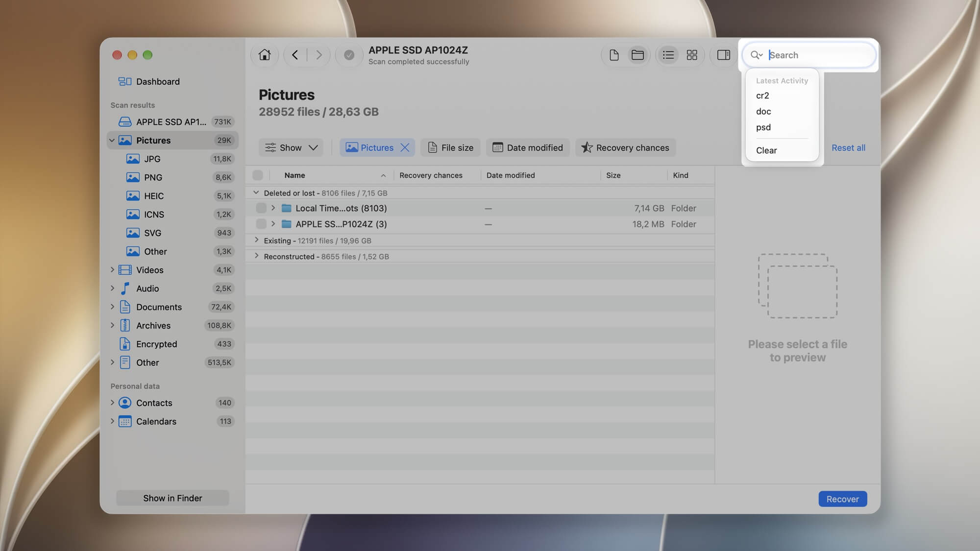Screen dimensions: 980x551
Task: Collapse the Deleted or lost group
Action: (x=256, y=193)
